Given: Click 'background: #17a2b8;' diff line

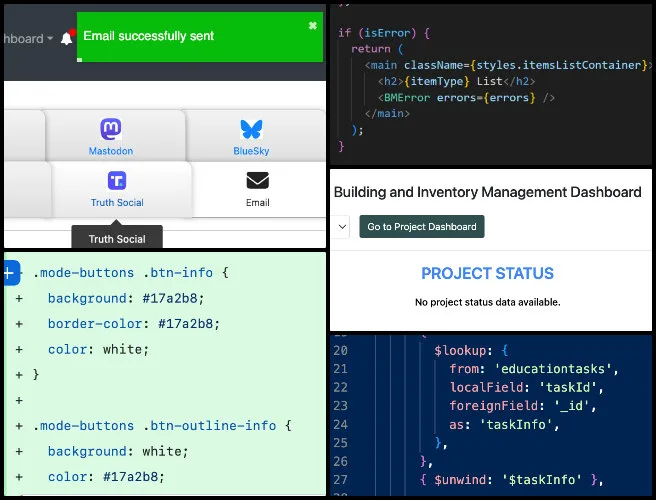Looking at the screenshot, I should point(126,298).
